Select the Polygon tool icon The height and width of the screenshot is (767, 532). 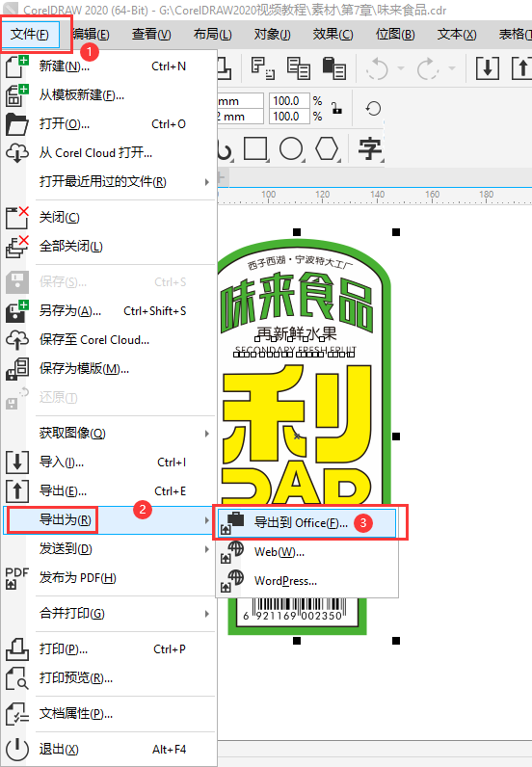pos(327,148)
